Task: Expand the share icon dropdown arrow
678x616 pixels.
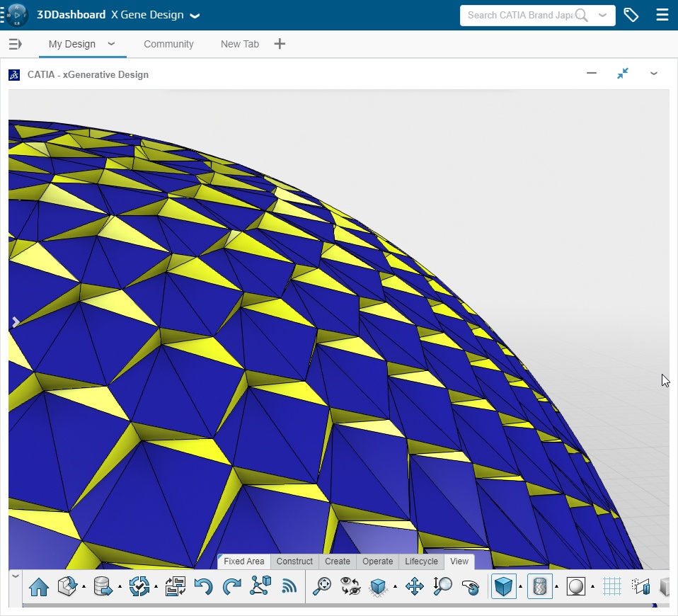Action: click(x=84, y=587)
